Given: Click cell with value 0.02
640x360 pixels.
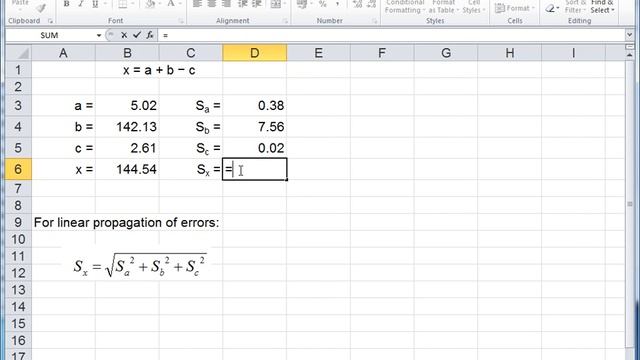Looking at the screenshot, I should pyautogui.click(x=255, y=148).
